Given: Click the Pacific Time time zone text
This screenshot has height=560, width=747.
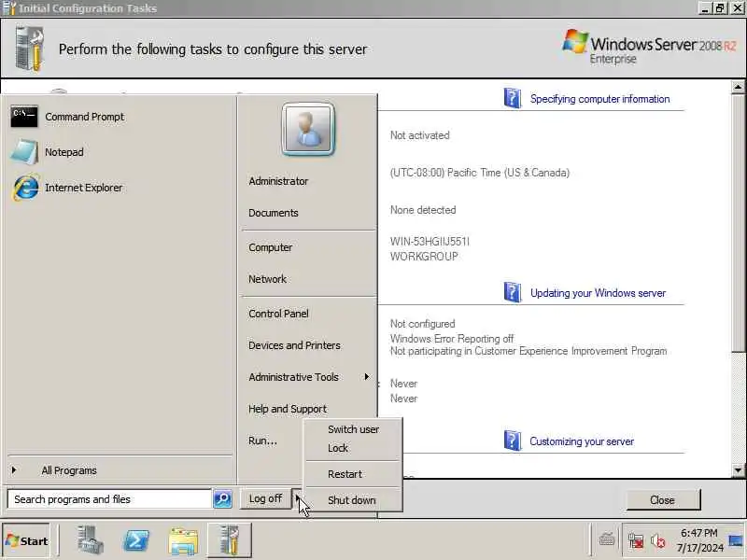Looking at the screenshot, I should (479, 173).
